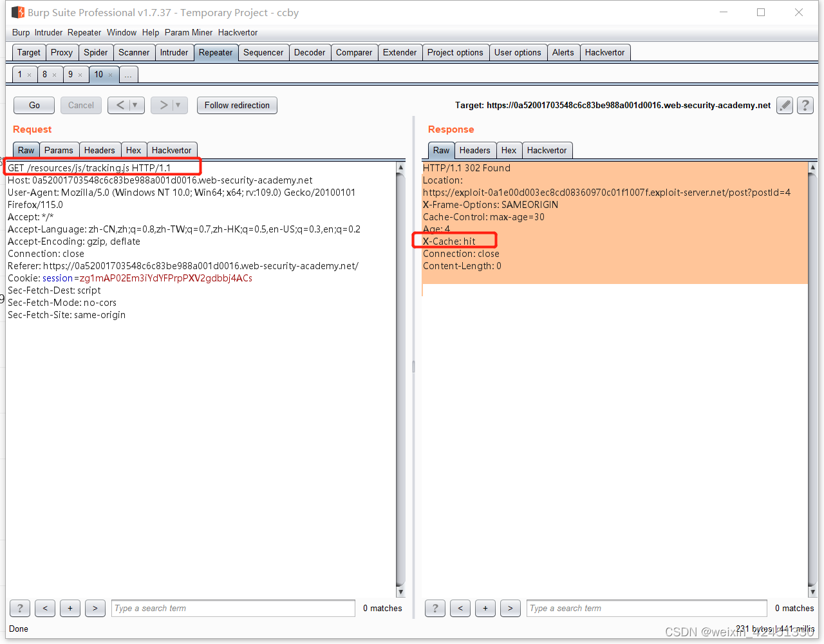Click request search previous match button
The height and width of the screenshot is (644, 824).
pos(45,608)
